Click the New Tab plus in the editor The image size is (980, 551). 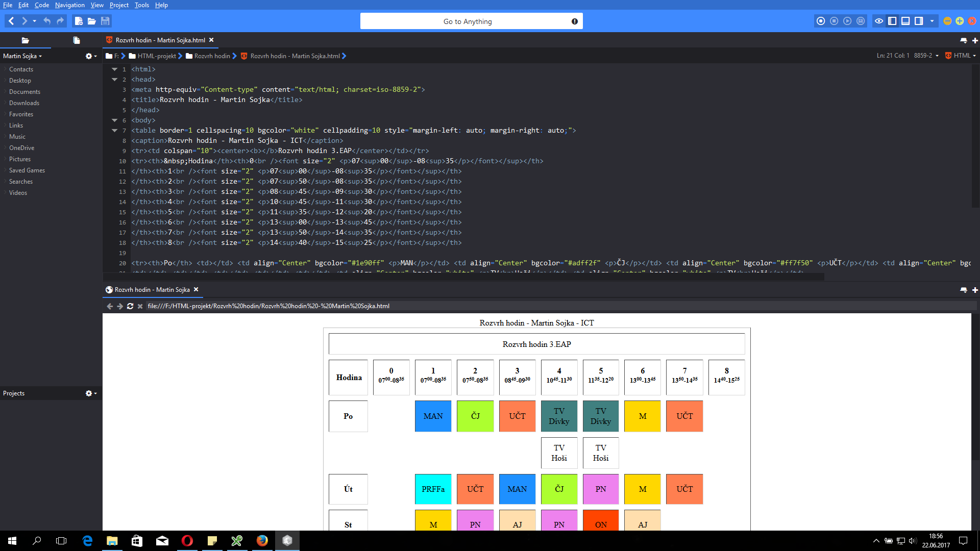[975, 40]
